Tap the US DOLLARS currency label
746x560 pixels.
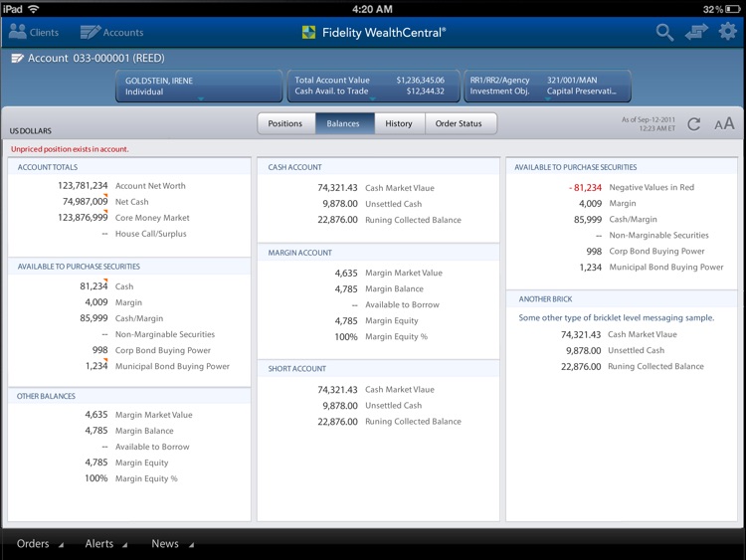pos(31,131)
